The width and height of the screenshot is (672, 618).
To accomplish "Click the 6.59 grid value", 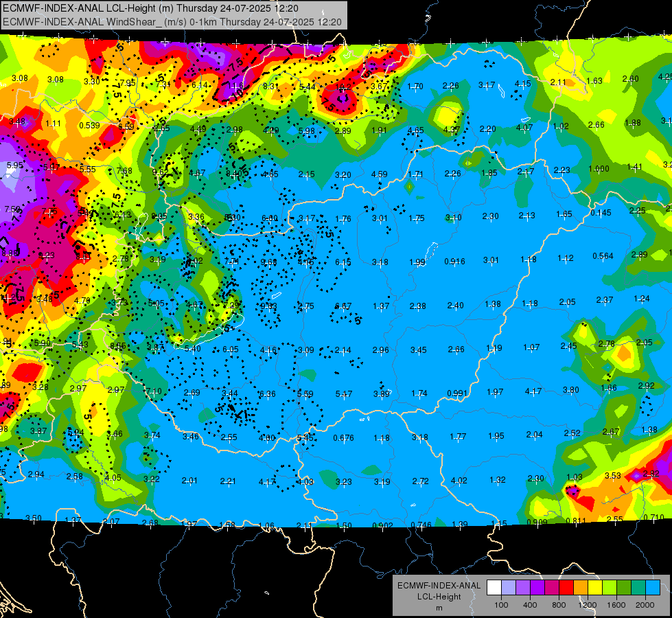I will click(126, 126).
